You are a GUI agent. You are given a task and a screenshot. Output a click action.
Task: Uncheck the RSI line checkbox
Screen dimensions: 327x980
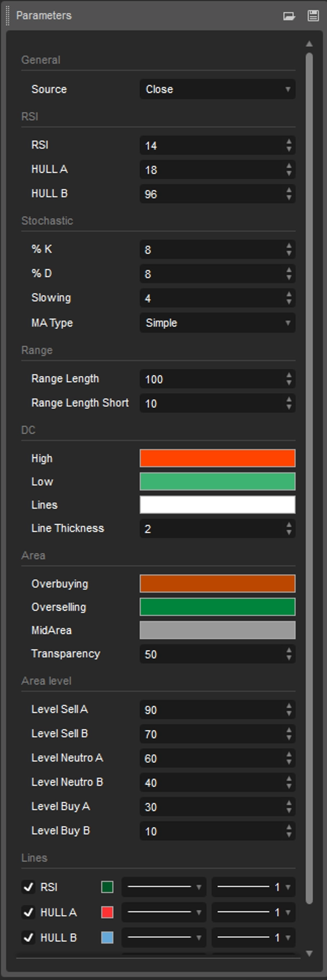pyautogui.click(x=28, y=887)
